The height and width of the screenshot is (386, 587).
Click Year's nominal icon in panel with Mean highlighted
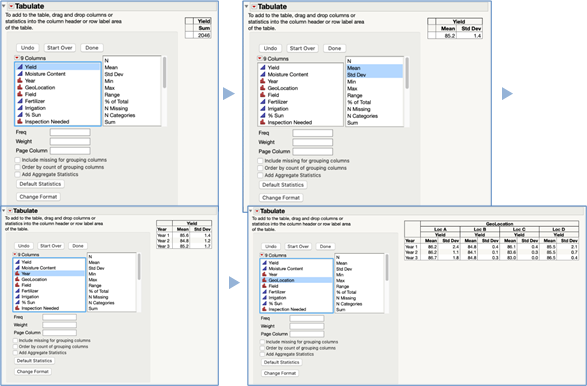263,81
